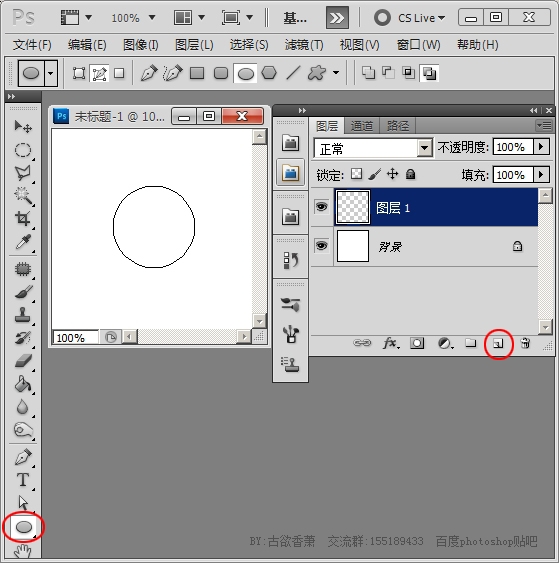Select the Type tool
The height and width of the screenshot is (563, 559).
[23, 480]
